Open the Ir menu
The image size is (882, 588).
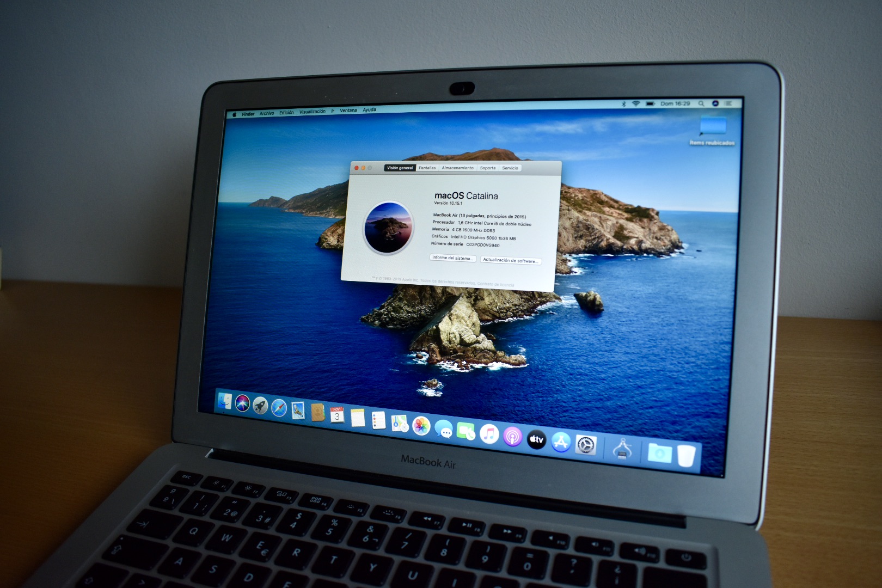(333, 111)
